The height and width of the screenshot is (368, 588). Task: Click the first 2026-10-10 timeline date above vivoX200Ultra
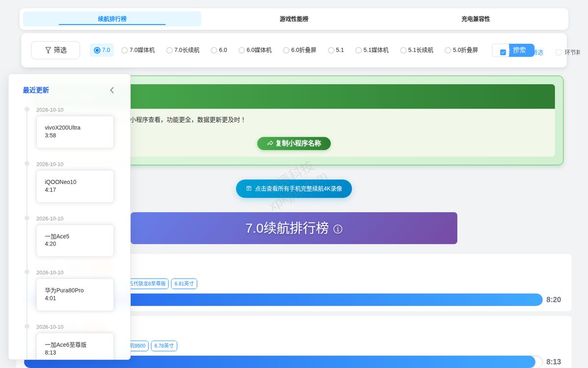click(50, 110)
